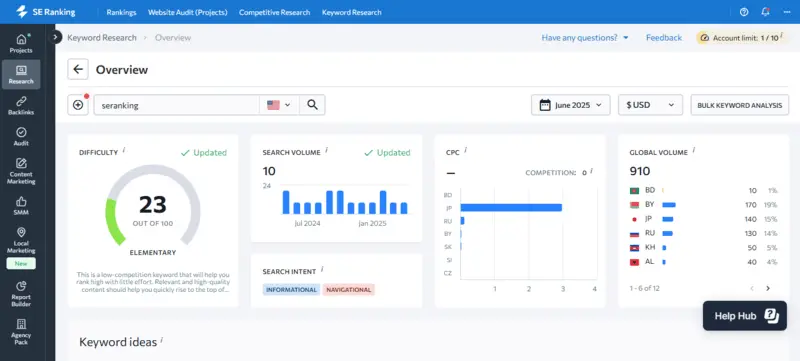Open the June 2025 date dropdown

point(570,105)
